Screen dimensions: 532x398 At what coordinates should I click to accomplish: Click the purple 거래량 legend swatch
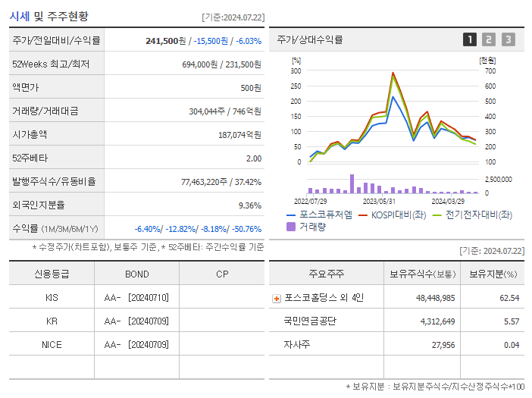pos(291,227)
